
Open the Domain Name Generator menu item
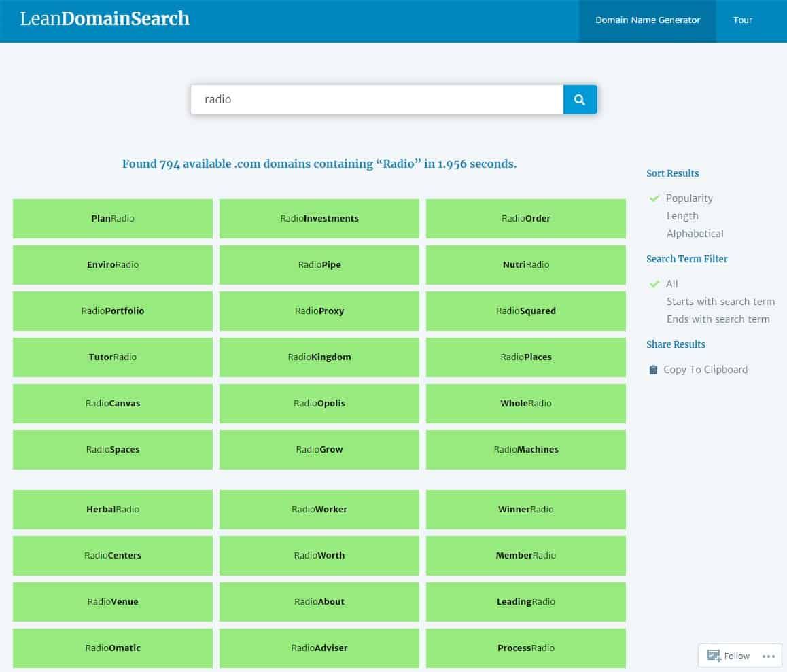647,20
